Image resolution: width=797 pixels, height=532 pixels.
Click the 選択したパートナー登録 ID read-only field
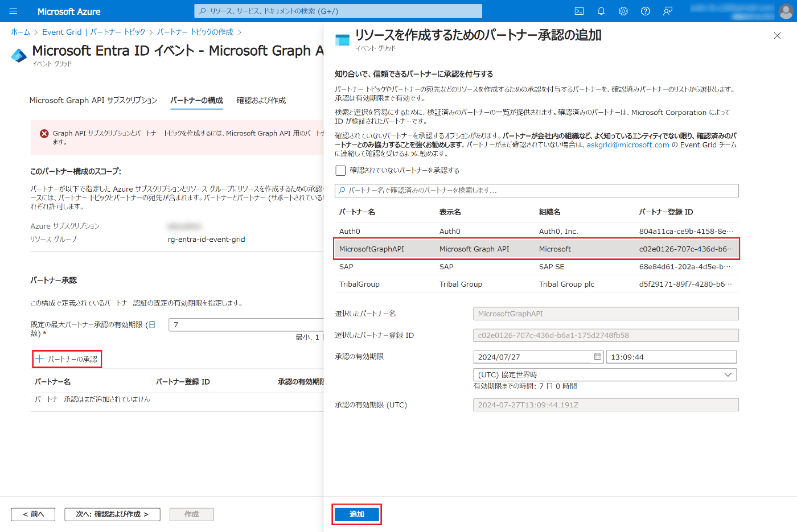pyautogui.click(x=606, y=335)
